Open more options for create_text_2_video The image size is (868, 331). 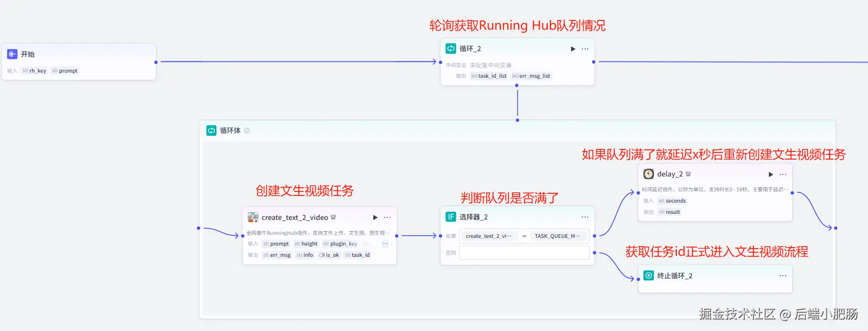pos(387,217)
